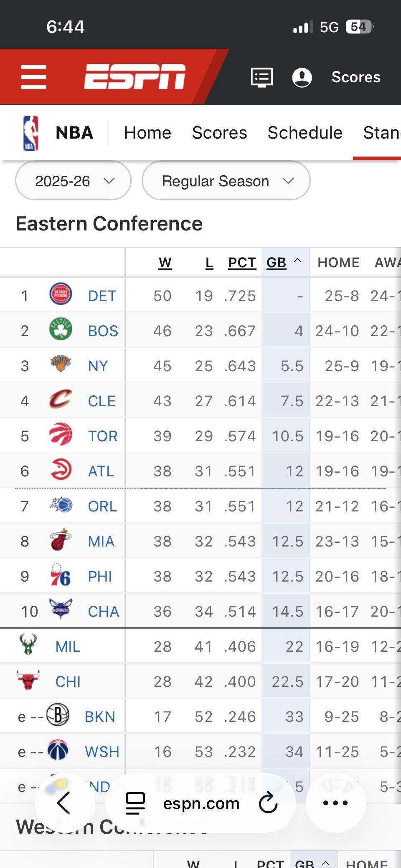Sort standings by W column
This screenshot has width=401, height=868.
click(x=165, y=263)
